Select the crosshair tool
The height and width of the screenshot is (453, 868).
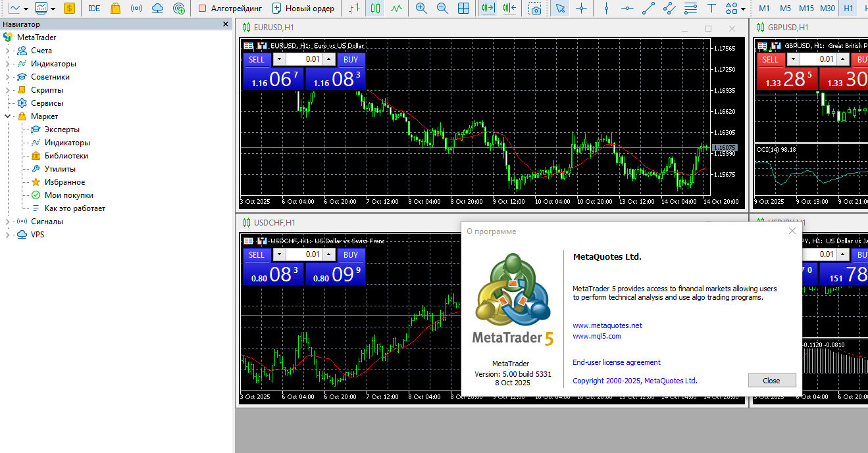pos(581,9)
